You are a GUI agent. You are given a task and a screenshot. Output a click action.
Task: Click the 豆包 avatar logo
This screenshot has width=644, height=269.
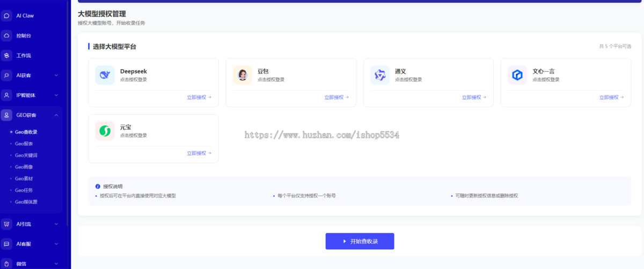[x=243, y=75]
